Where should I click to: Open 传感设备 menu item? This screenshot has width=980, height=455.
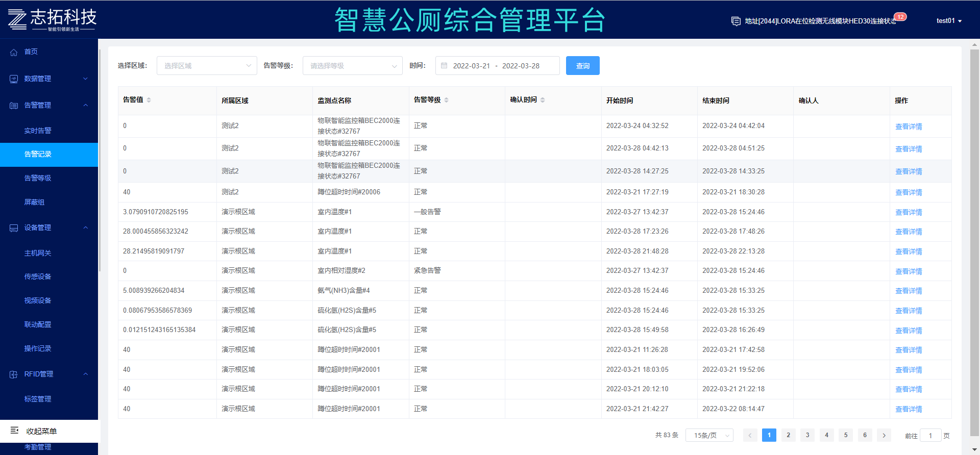[x=38, y=276]
